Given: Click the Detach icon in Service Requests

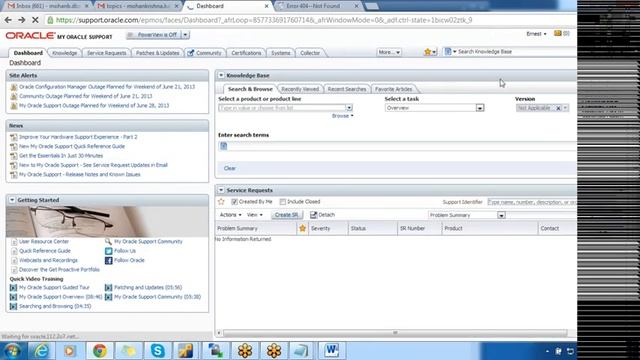Looking at the screenshot, I should (313, 215).
